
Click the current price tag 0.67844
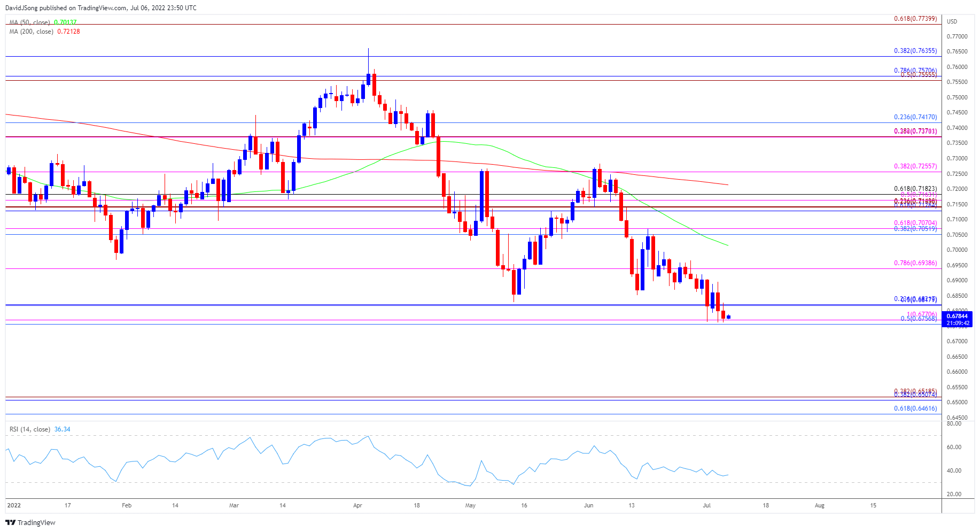click(x=957, y=316)
